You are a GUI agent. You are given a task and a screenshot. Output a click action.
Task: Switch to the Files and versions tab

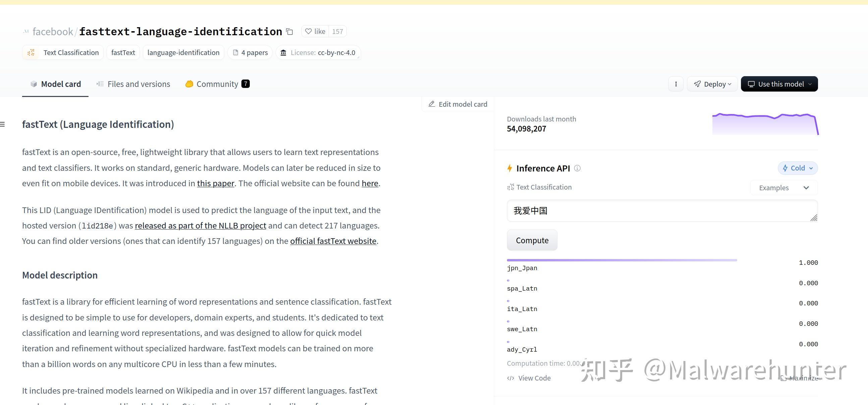point(138,84)
